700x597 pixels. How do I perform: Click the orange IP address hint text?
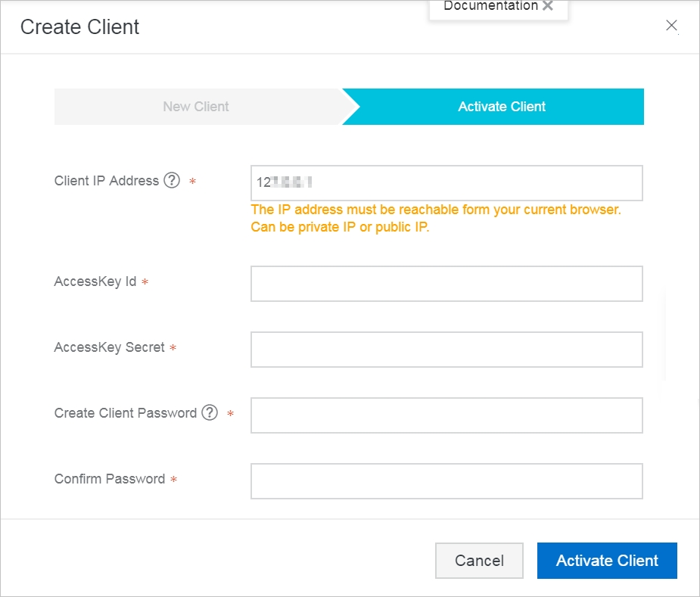click(x=436, y=219)
